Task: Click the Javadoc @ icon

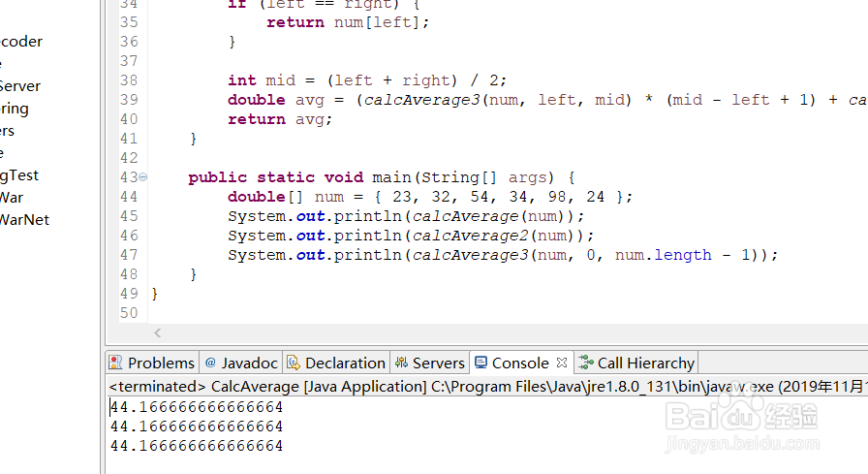Action: 210,363
